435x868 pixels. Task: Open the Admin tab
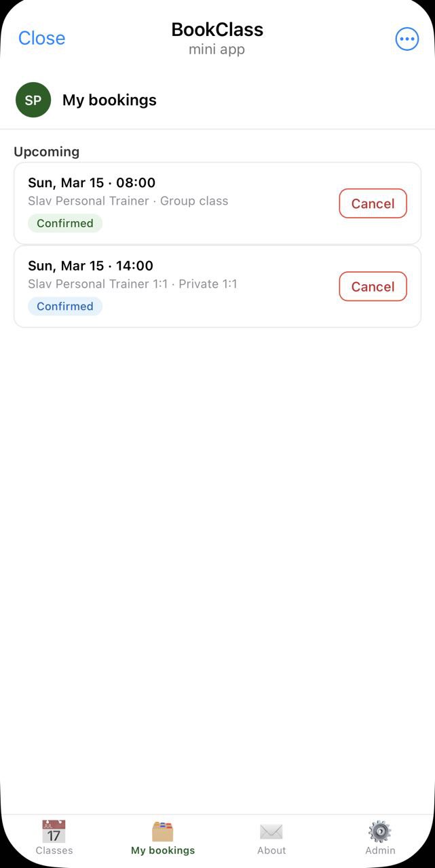379,840
